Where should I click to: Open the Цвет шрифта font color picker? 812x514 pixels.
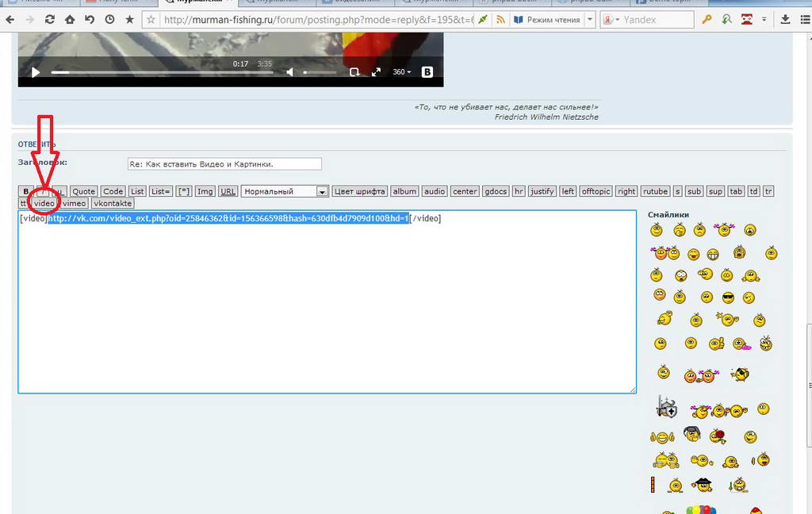click(359, 191)
